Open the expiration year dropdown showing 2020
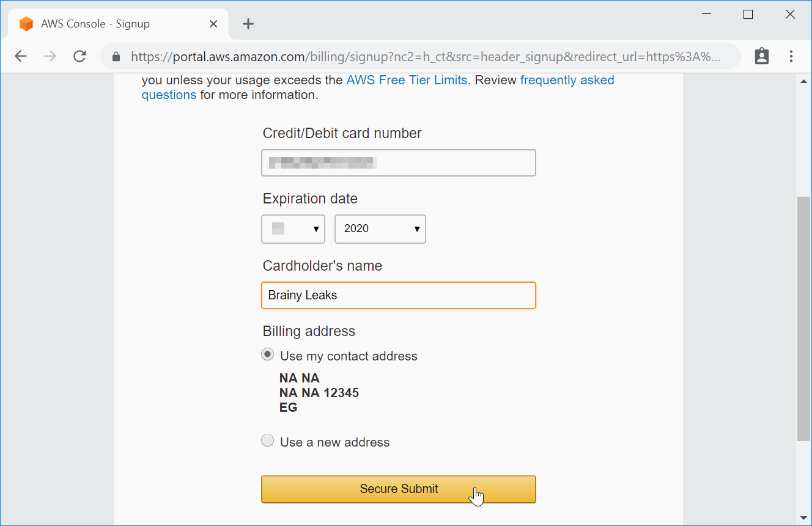812x526 pixels. coord(380,229)
